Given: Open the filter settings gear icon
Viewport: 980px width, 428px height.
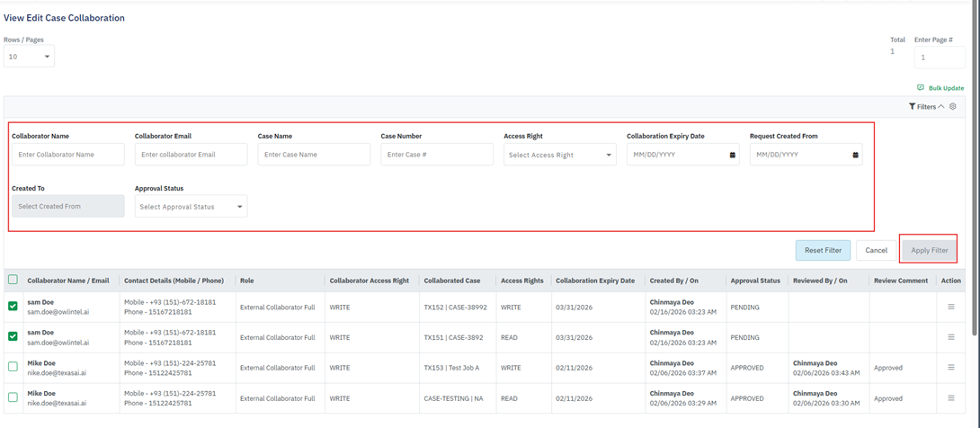Looking at the screenshot, I should tap(953, 107).
